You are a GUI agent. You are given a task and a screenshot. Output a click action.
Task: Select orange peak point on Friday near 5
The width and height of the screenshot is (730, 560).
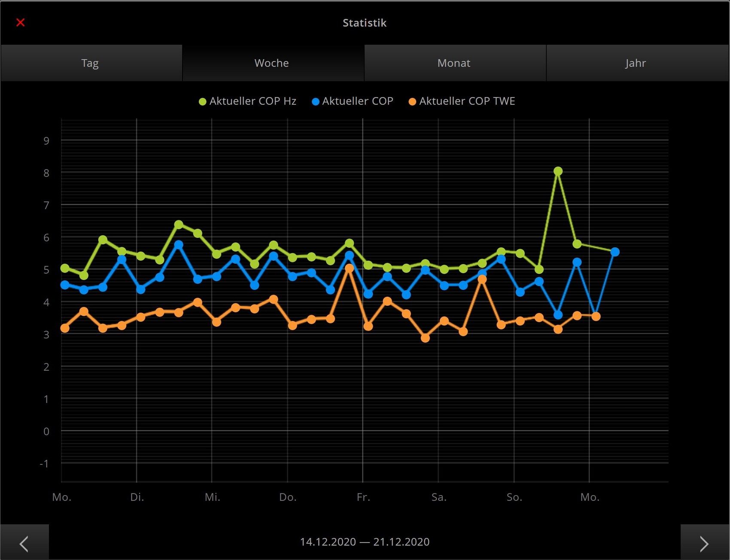pyautogui.click(x=349, y=268)
